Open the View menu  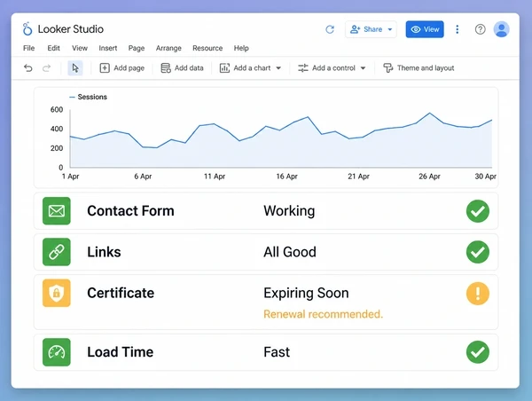click(x=80, y=48)
